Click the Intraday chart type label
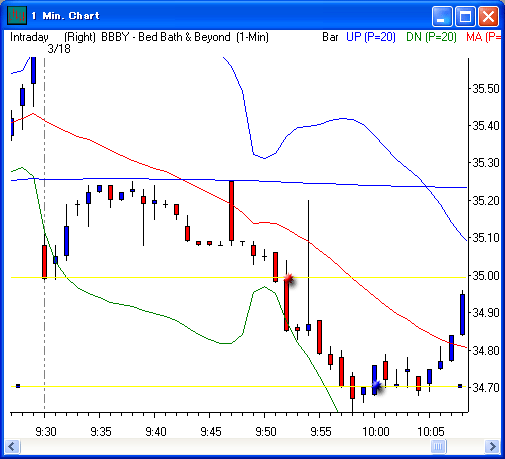The image size is (505, 459). (29, 37)
